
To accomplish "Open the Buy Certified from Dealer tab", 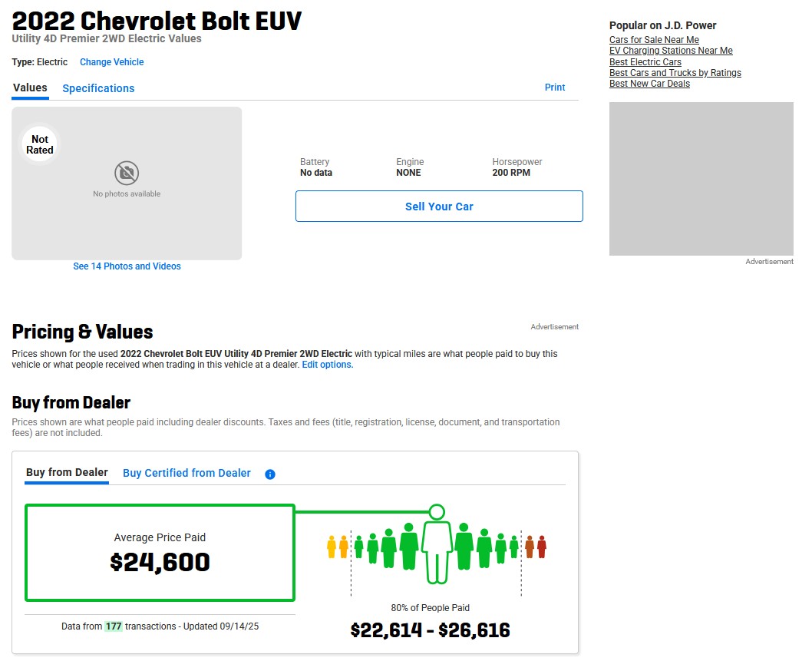I will [x=186, y=473].
